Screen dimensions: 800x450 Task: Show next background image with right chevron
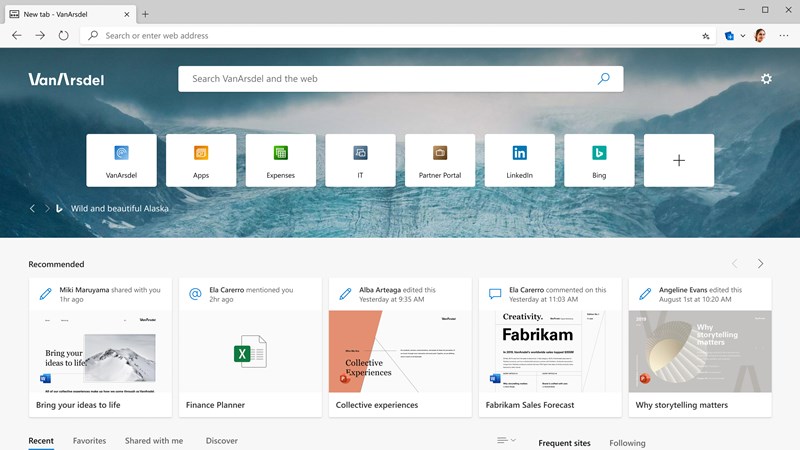pyautogui.click(x=46, y=208)
